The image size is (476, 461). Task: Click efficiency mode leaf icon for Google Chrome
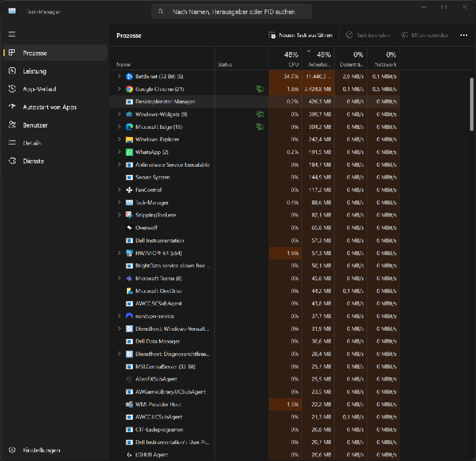(260, 89)
